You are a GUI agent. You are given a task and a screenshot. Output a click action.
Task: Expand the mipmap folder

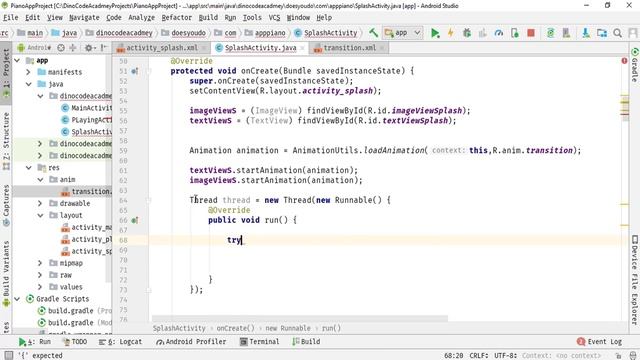tap(40, 263)
